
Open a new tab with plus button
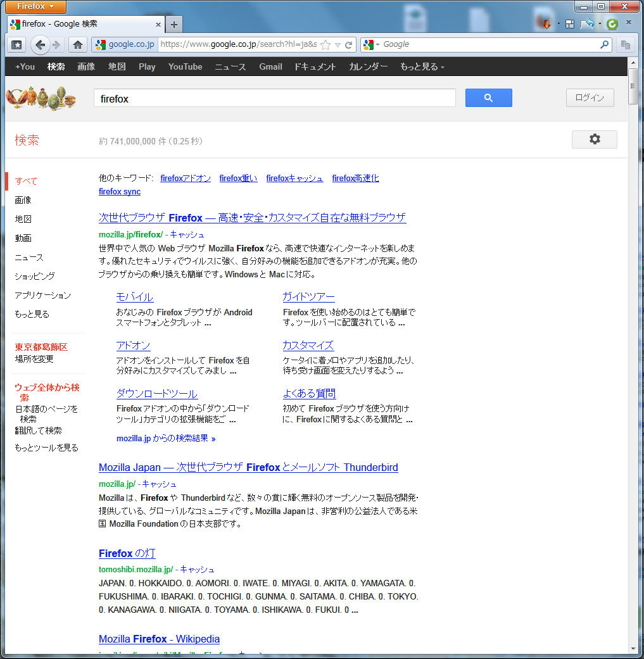[174, 25]
